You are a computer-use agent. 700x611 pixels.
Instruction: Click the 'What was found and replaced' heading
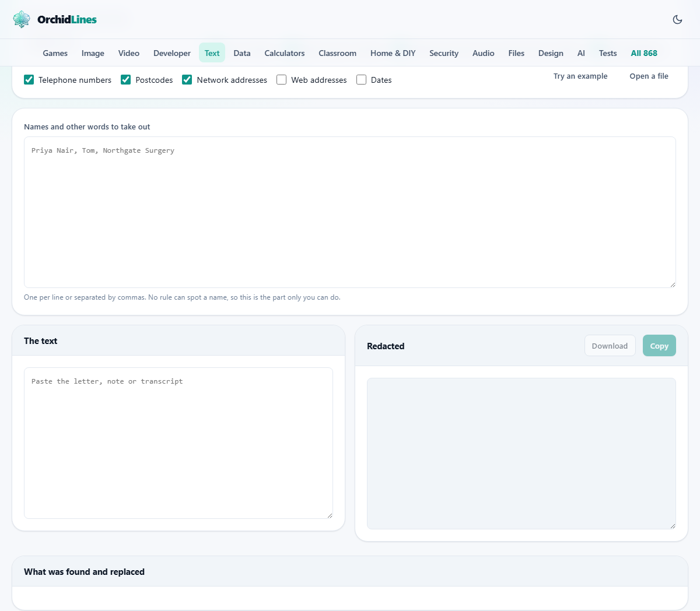tap(84, 572)
